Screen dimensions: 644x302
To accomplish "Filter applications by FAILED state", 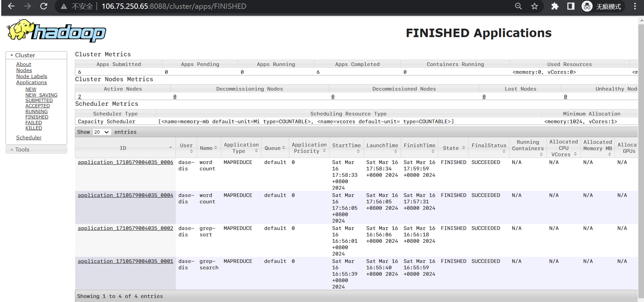I will pos(33,122).
